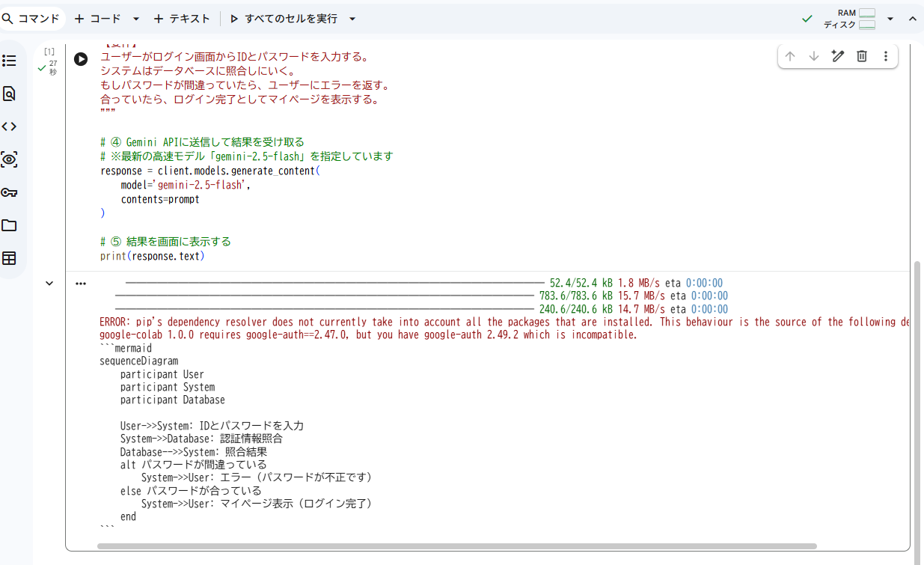Screen dimensions: 924x565
Task: Open the eye-shaped sidebar icon
Action: click(x=9, y=159)
